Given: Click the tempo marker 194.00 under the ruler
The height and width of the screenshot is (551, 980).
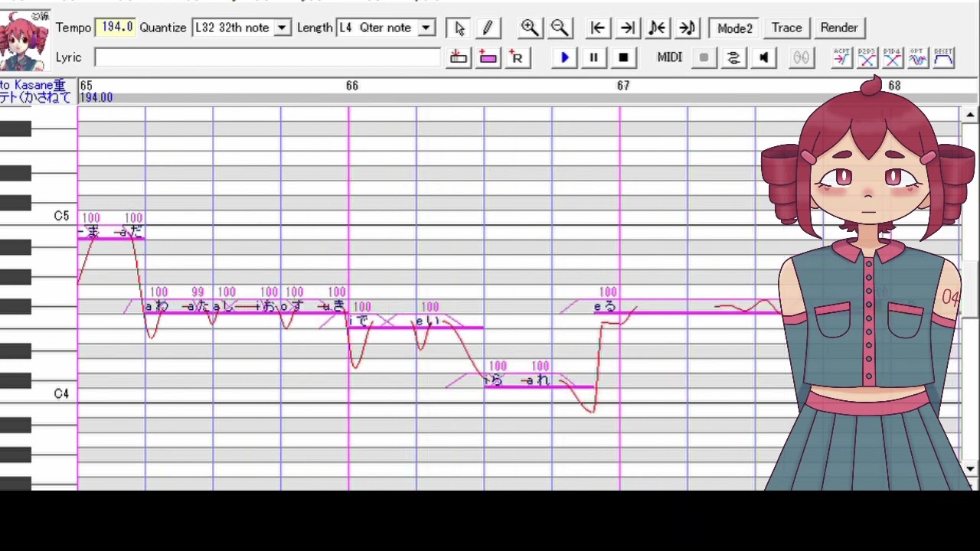Looking at the screenshot, I should tap(96, 97).
